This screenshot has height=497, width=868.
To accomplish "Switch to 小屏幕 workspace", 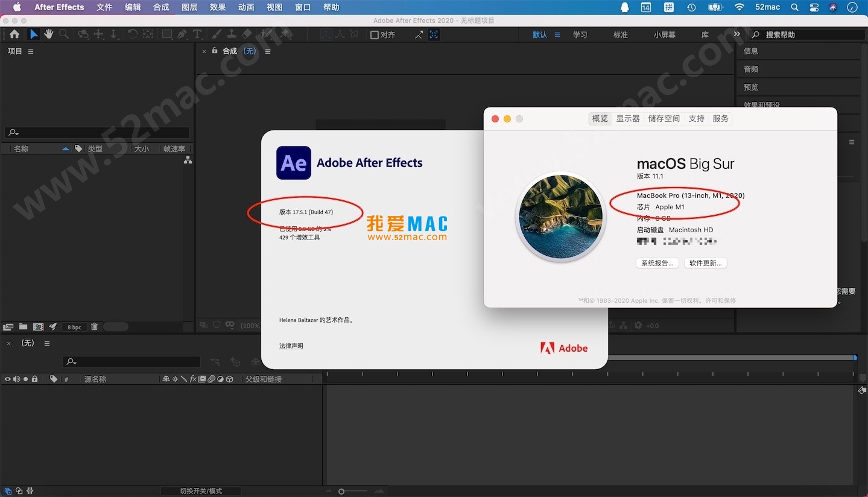I will [x=664, y=35].
